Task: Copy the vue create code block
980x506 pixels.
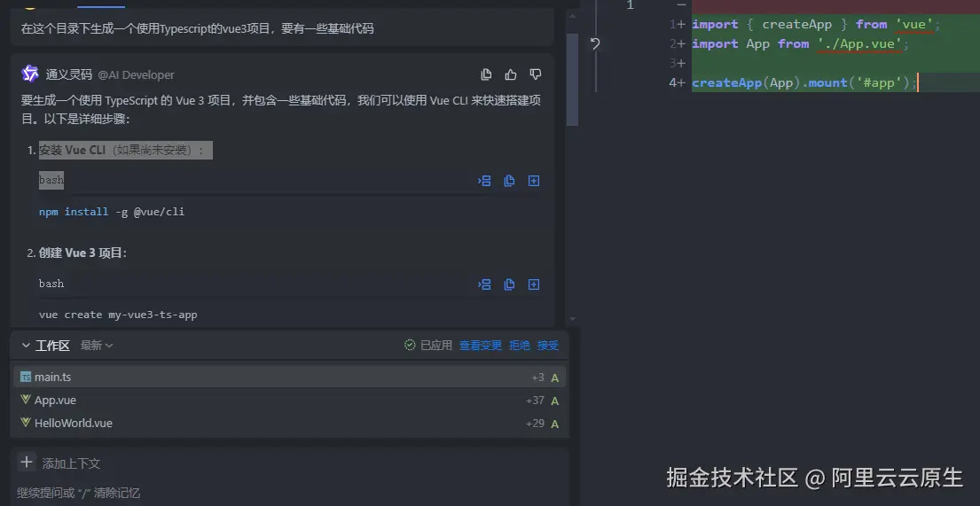Action: [x=509, y=284]
